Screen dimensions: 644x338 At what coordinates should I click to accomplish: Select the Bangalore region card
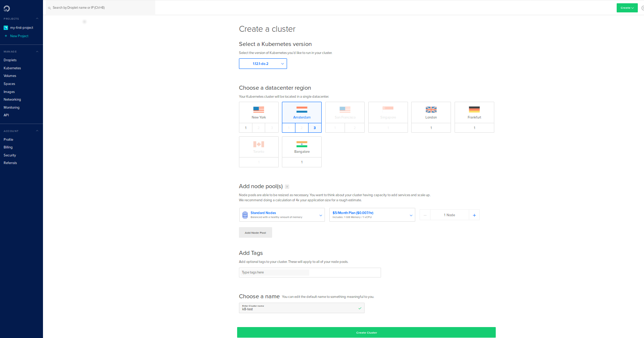302,147
